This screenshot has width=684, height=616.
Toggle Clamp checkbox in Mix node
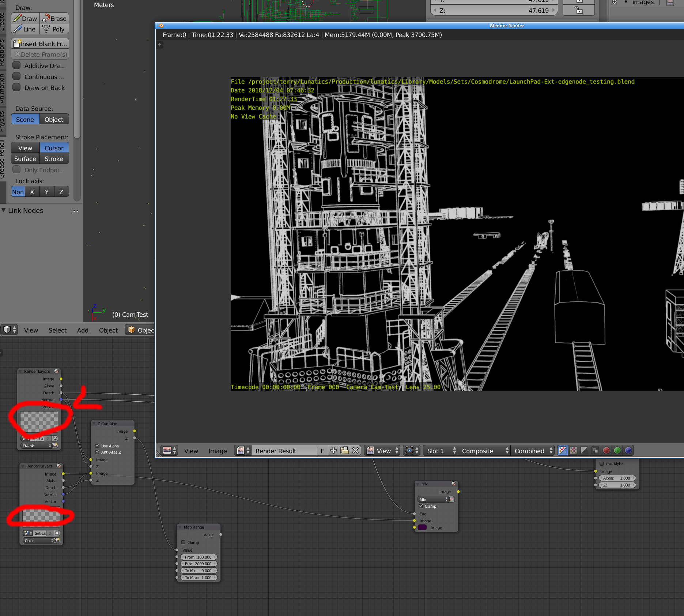click(x=421, y=506)
